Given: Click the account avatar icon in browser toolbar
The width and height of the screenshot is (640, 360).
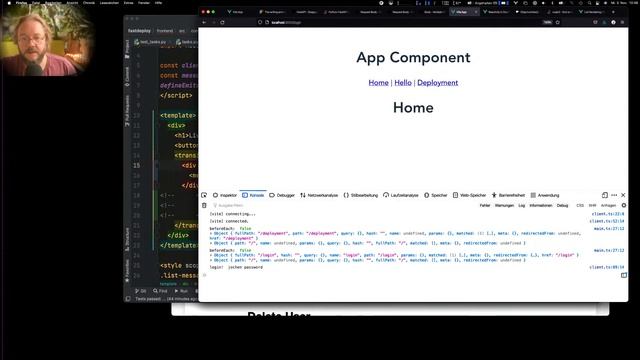Looking at the screenshot, I should (x=613, y=22).
